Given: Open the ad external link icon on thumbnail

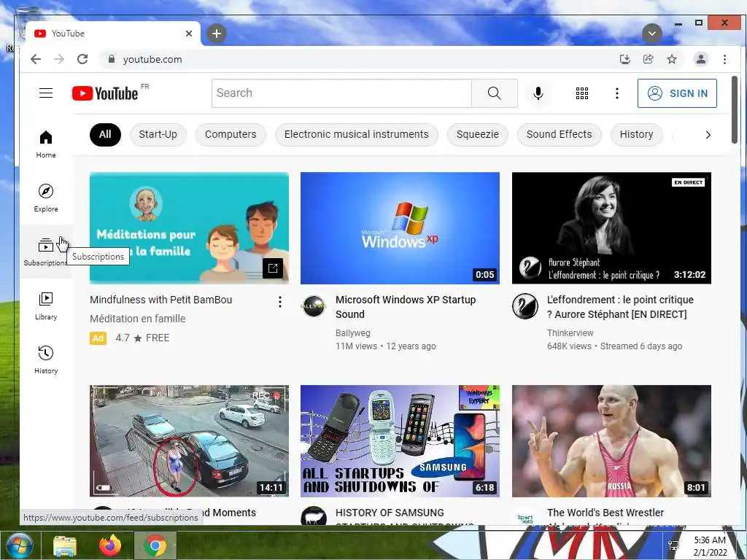Looking at the screenshot, I should pos(273,268).
